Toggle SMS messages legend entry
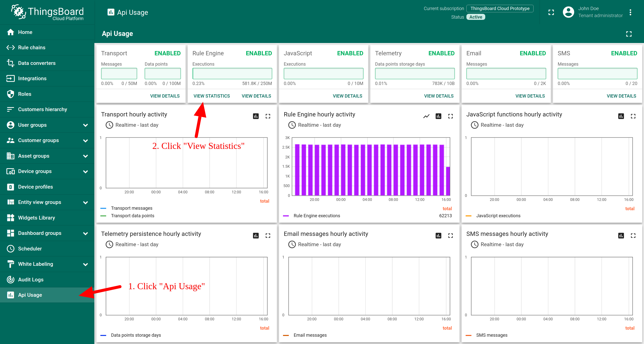 click(x=492, y=335)
